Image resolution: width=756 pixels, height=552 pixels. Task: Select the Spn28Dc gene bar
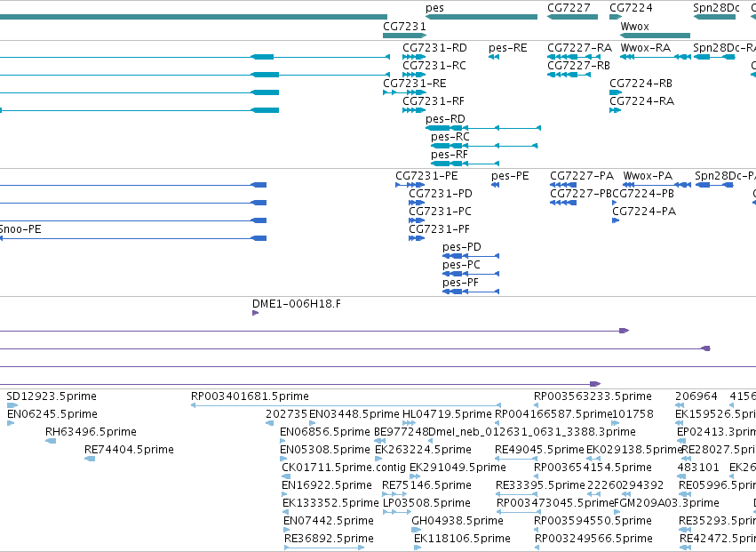coord(714,17)
